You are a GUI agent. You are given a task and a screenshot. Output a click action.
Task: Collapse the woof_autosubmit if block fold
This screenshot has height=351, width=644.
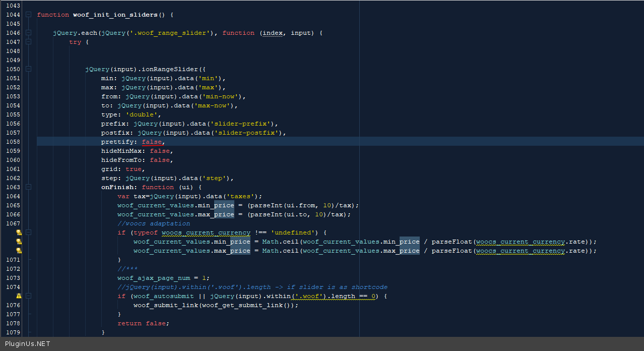click(28, 296)
